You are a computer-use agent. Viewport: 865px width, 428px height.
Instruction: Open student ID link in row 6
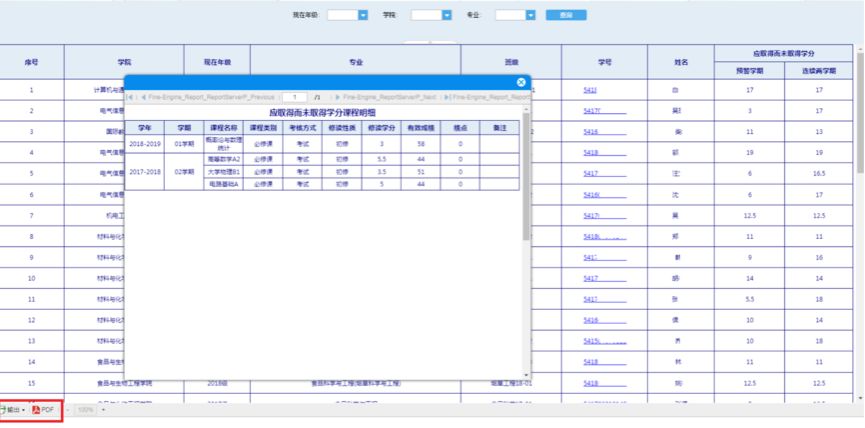coord(604,195)
